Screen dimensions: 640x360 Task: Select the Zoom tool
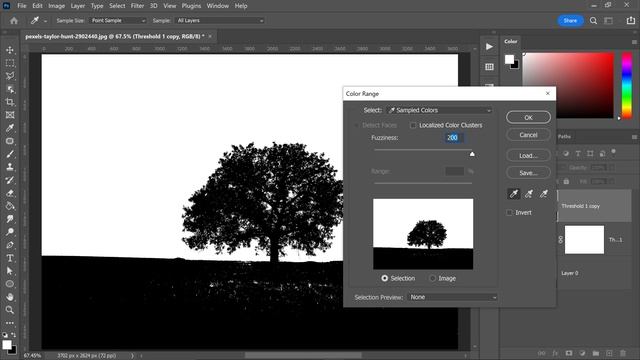click(x=10, y=310)
